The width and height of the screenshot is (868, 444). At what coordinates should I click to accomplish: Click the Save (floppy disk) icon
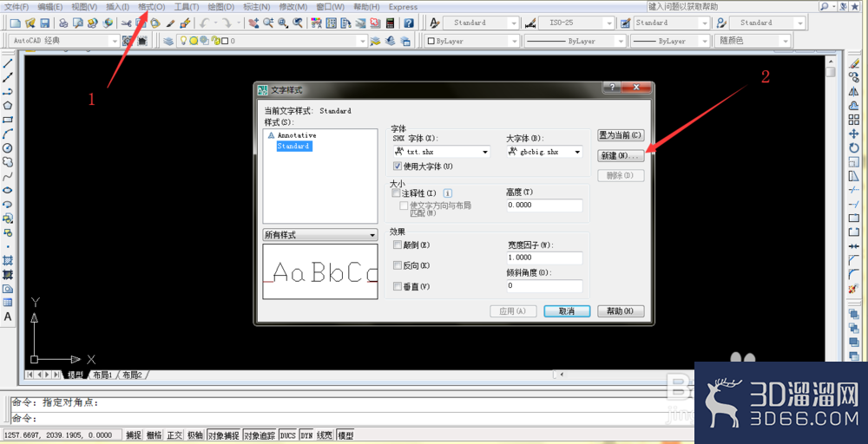point(45,23)
